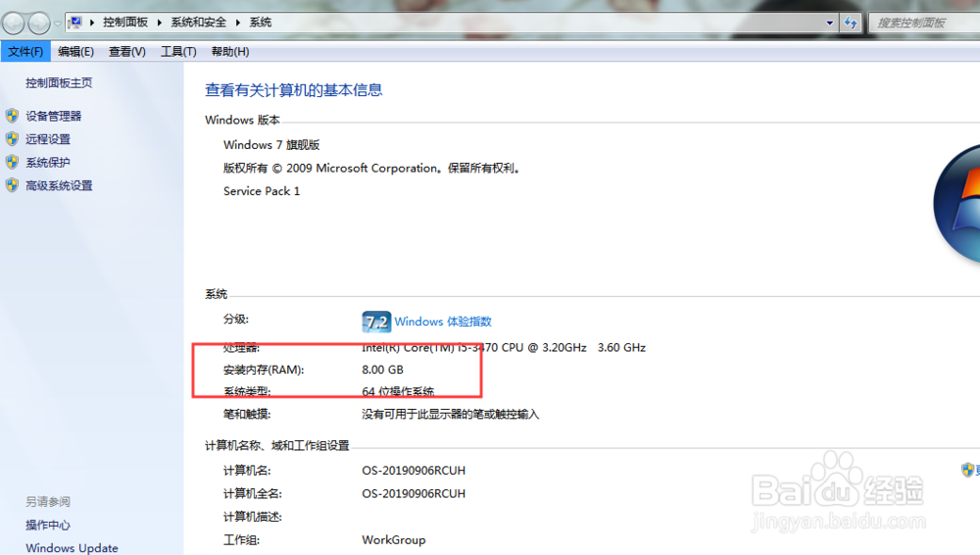Image resolution: width=980 pixels, height=555 pixels.
Task: Select 控制面板 in the address breadcrumb
Action: [125, 23]
